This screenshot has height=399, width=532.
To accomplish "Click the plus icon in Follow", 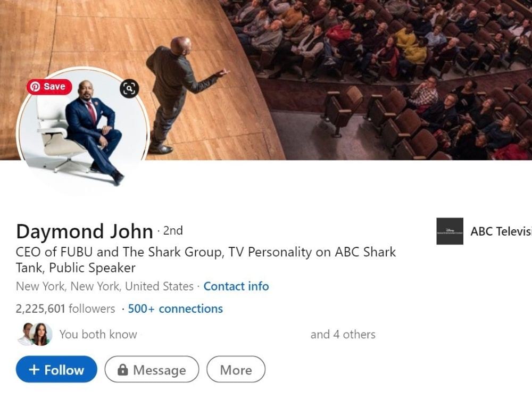I will 34,370.
